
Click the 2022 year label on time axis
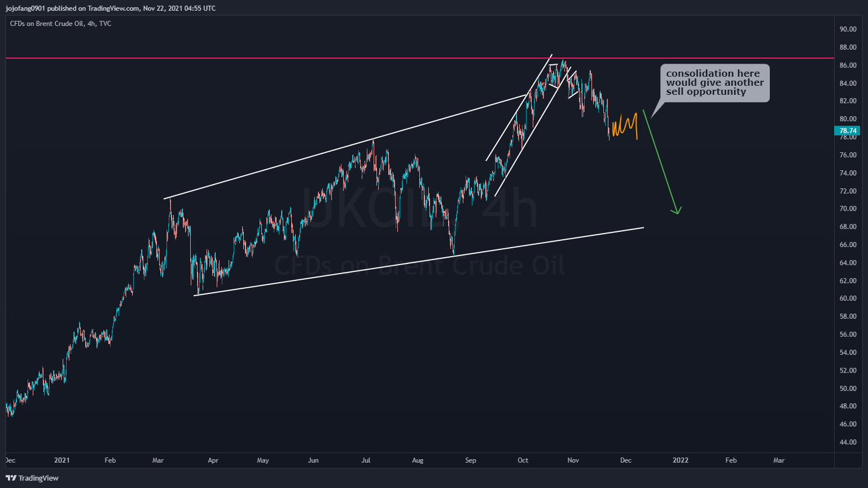click(x=681, y=460)
